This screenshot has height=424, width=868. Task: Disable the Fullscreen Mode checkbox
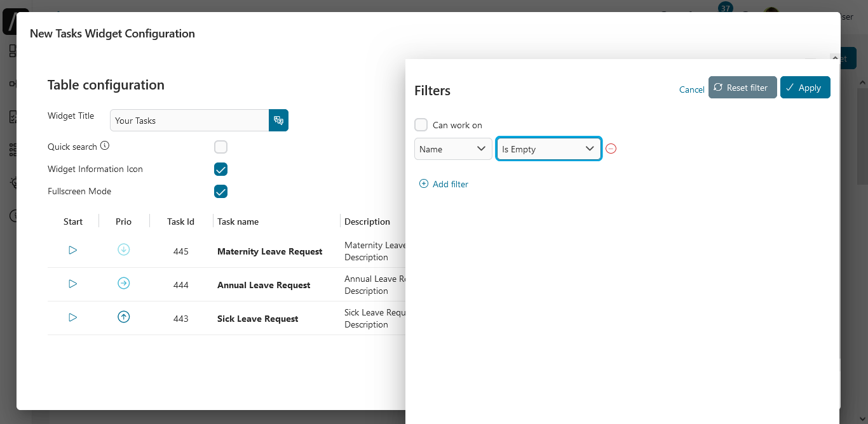220,192
